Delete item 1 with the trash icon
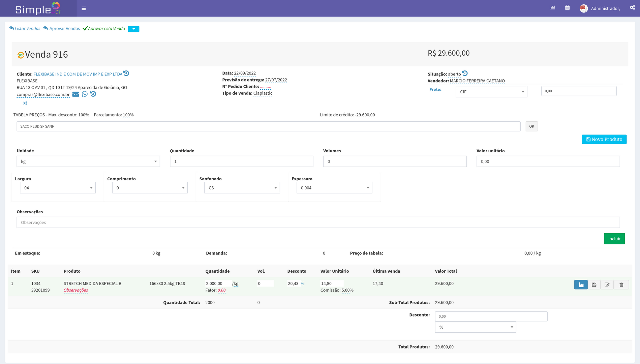Screen dimensions: 640x364 [621, 285]
